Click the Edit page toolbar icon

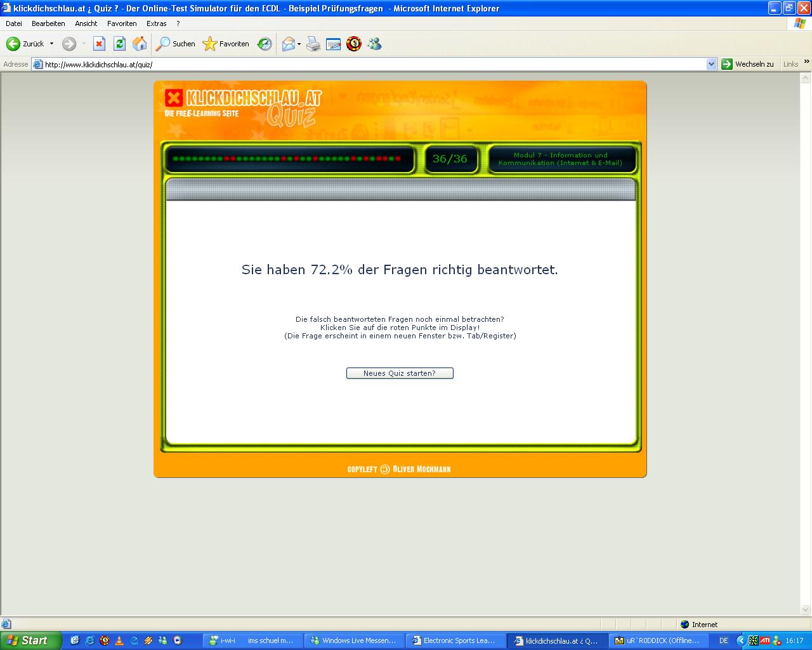point(334,44)
